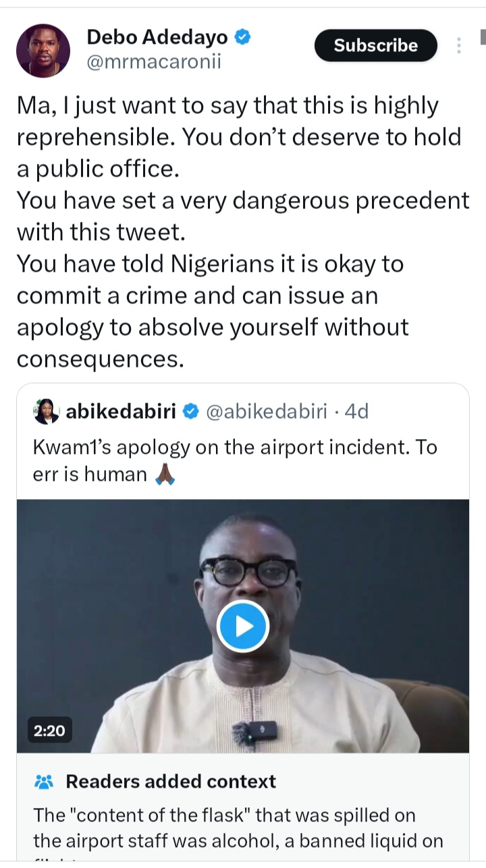Viewport: 486px width, 868px height.
Task: Play the Kwam1 apology video
Action: click(243, 626)
